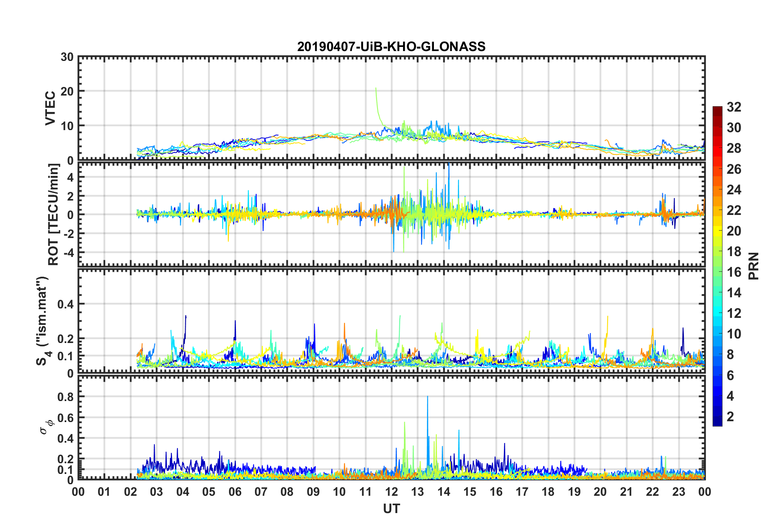The width and height of the screenshot is (783, 532).
Task: Click x-axis tick label 23
Action: (678, 492)
